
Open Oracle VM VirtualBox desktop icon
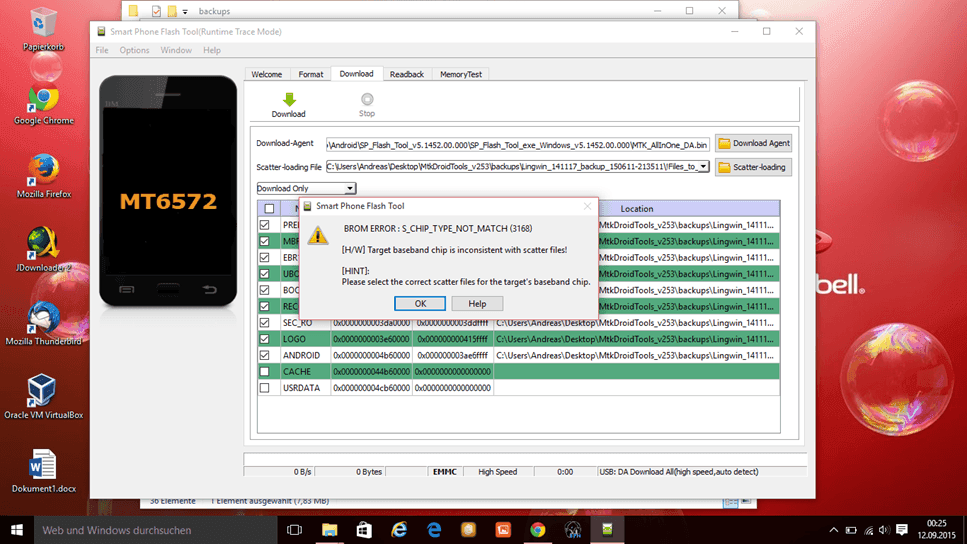pos(43,397)
